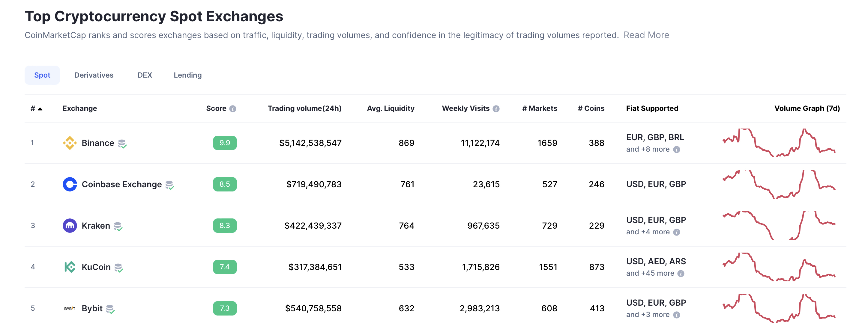
Task: Click Kraken's 8.3 score badge
Action: pos(225,226)
